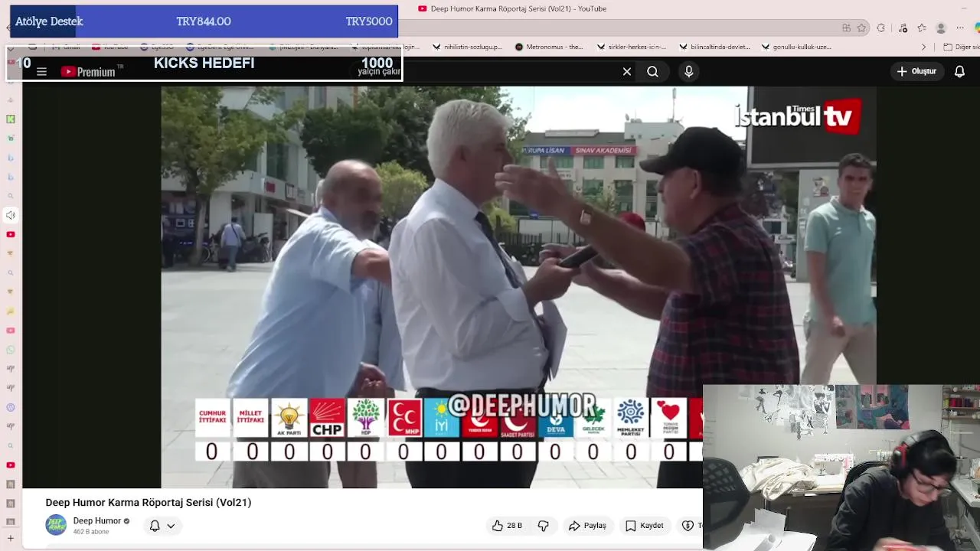Open nihilistin-sozlugu bookmark
This screenshot has height=551, width=980.
(x=468, y=47)
